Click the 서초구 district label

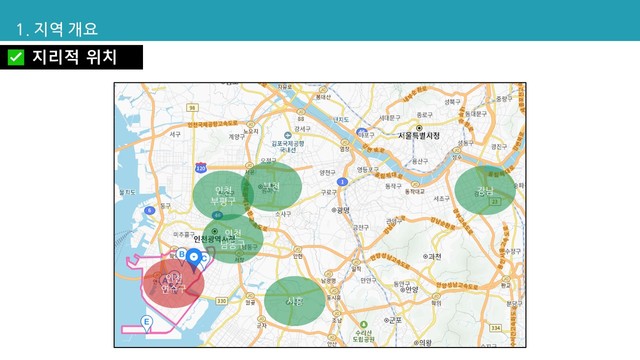(441, 198)
